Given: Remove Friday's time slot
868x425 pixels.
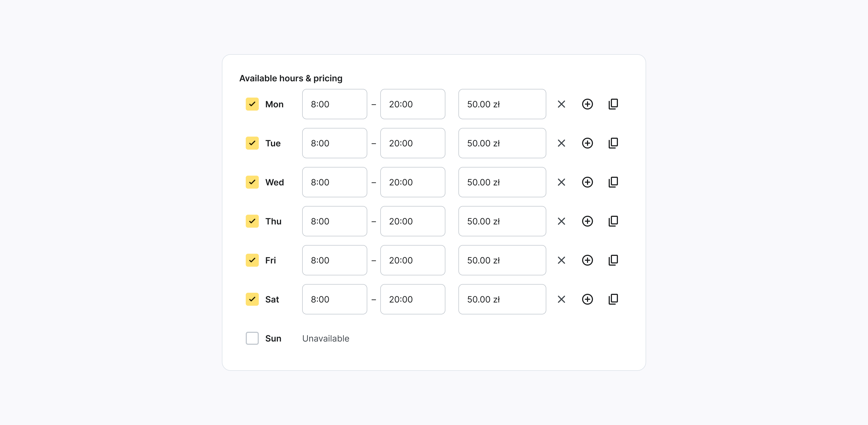Looking at the screenshot, I should 561,260.
